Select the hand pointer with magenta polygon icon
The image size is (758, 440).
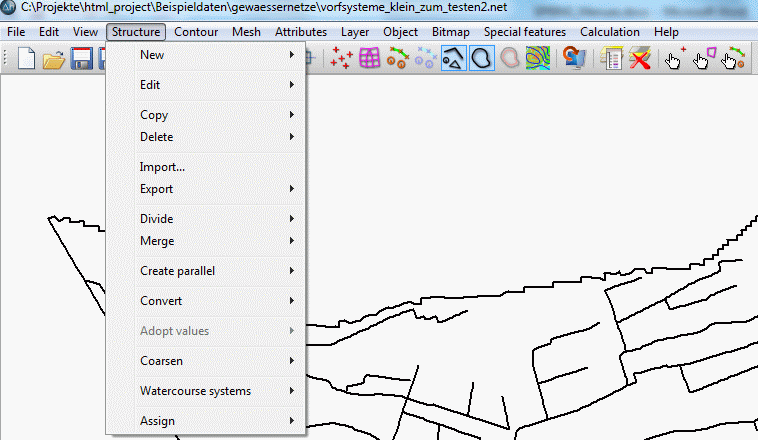pos(704,59)
